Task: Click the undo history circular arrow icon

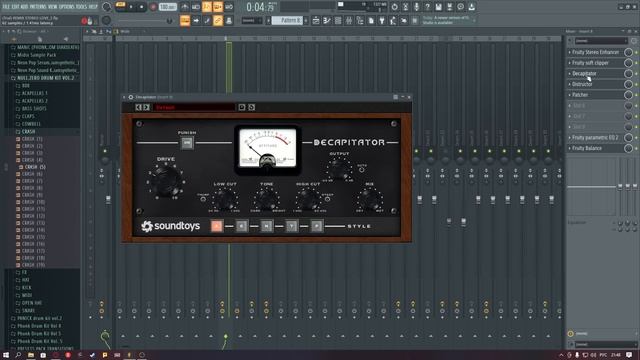Action: point(394,7)
